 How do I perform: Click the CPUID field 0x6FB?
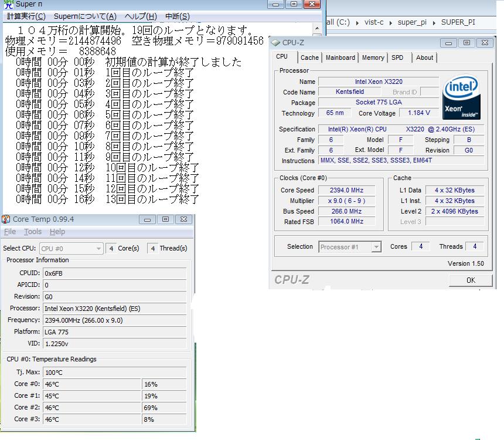(114, 273)
